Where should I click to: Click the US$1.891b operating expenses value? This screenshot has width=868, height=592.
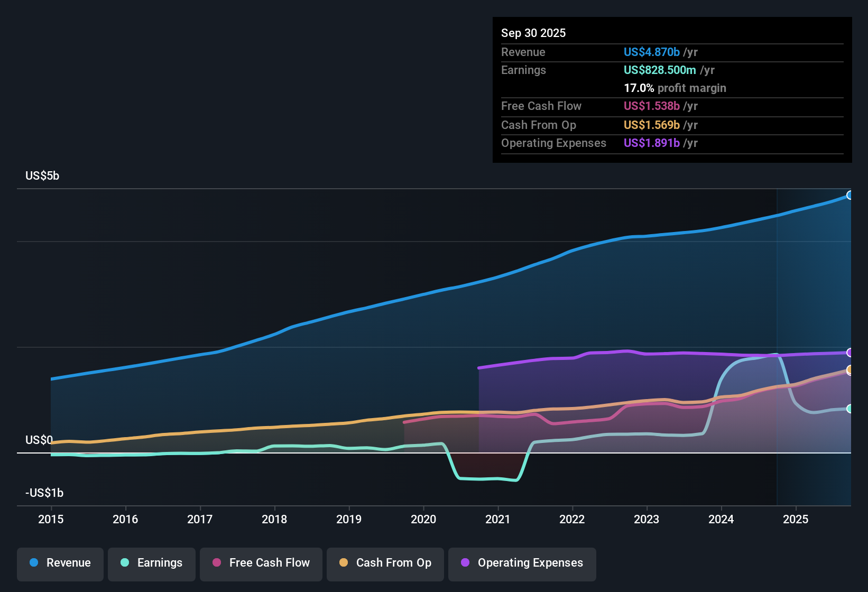tap(652, 143)
